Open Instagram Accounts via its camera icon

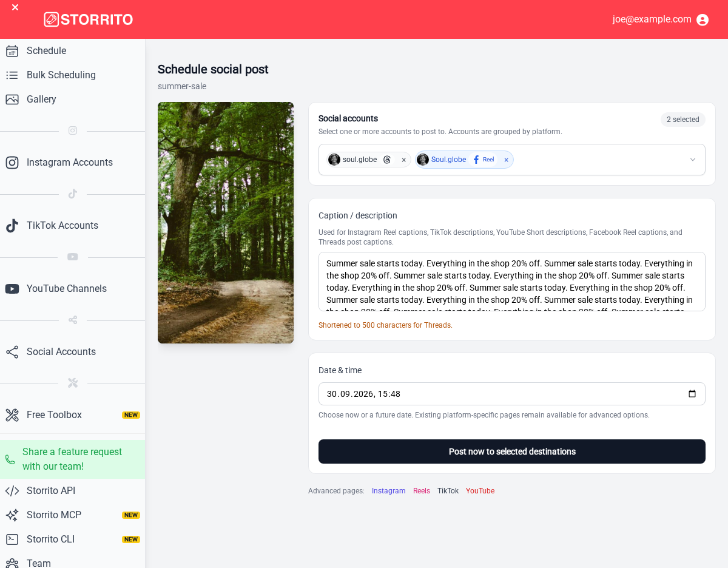[x=12, y=163]
